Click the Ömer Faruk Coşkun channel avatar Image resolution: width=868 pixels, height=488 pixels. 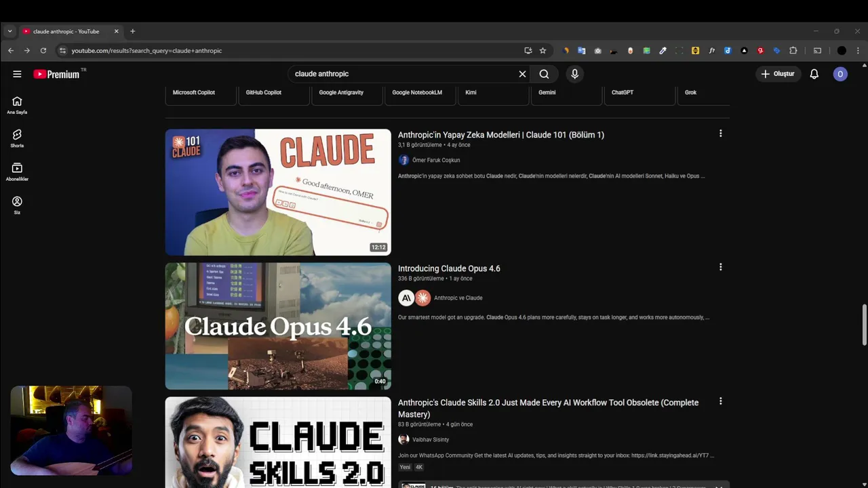[x=403, y=160]
